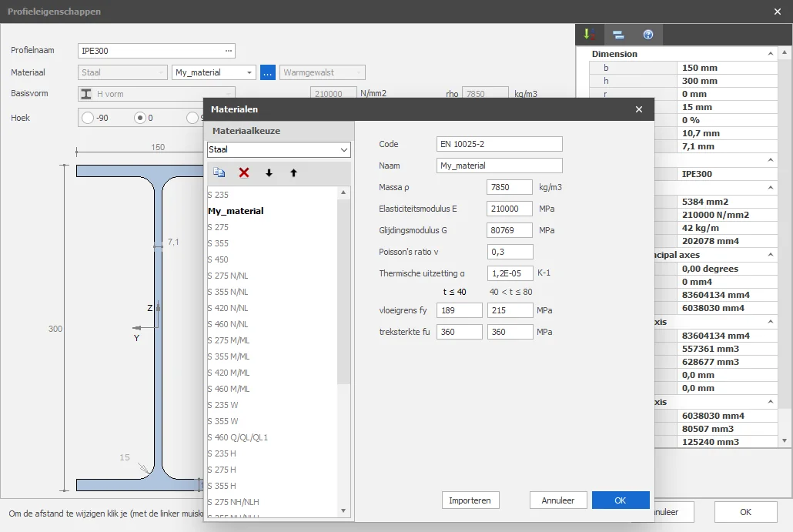Click the property grid scrollbar down arrow
793x532 pixels.
click(785, 441)
